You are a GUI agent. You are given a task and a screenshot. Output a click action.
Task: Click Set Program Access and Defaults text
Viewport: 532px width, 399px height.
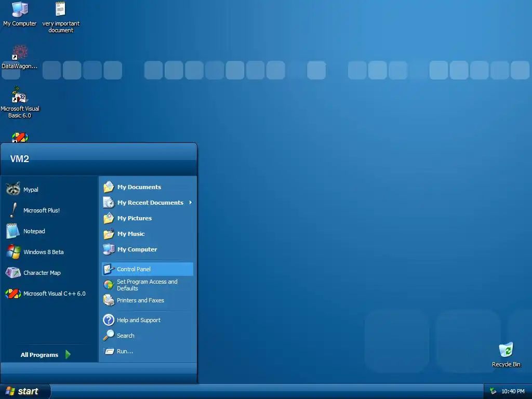[147, 285]
